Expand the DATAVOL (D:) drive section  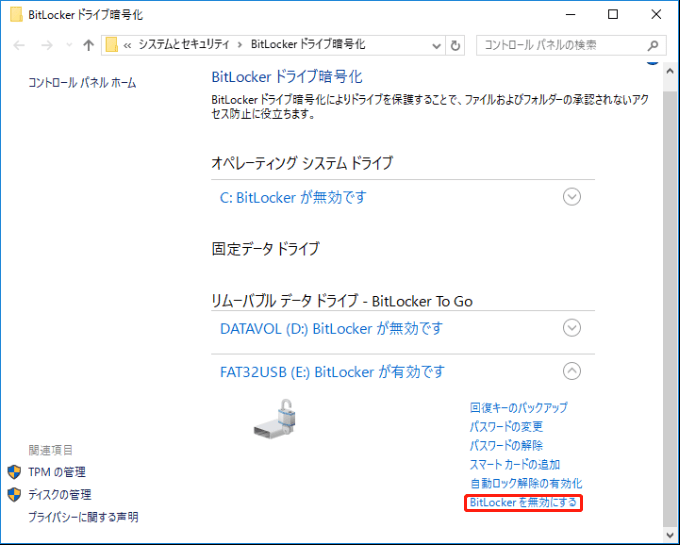pos(572,328)
